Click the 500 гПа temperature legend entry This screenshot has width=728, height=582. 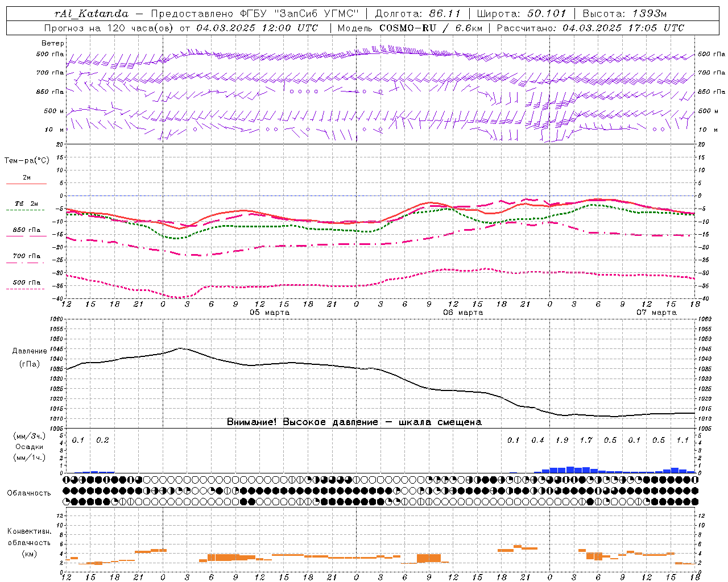[x=27, y=282]
